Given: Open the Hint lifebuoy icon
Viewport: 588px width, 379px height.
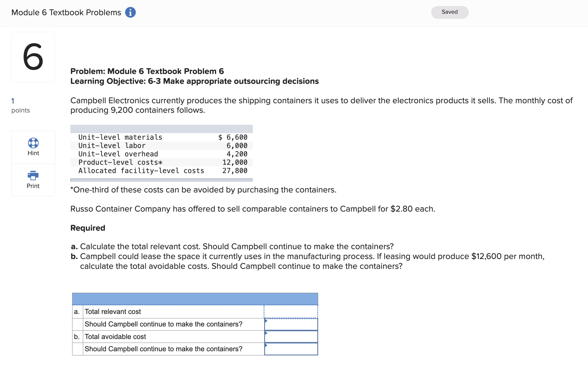Looking at the screenshot, I should (x=33, y=143).
